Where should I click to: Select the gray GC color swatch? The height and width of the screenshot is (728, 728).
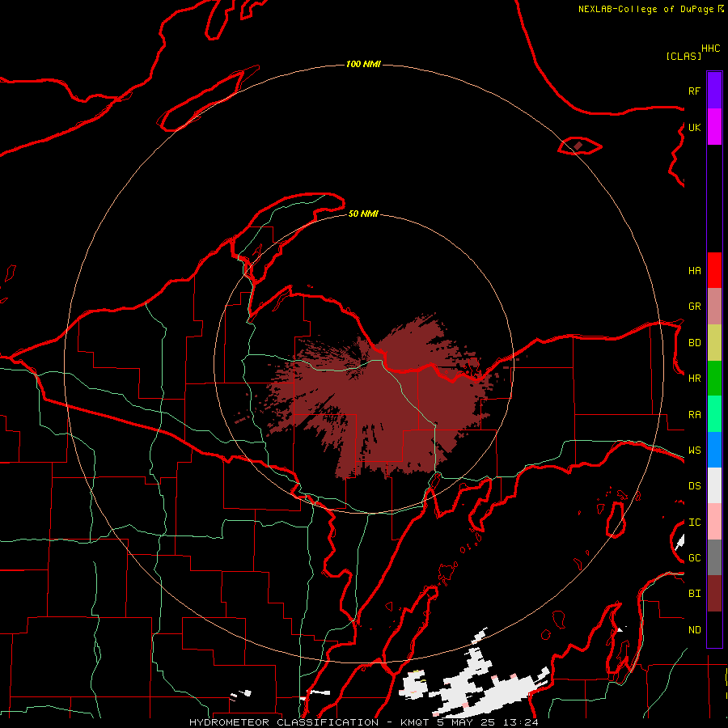coord(714,557)
